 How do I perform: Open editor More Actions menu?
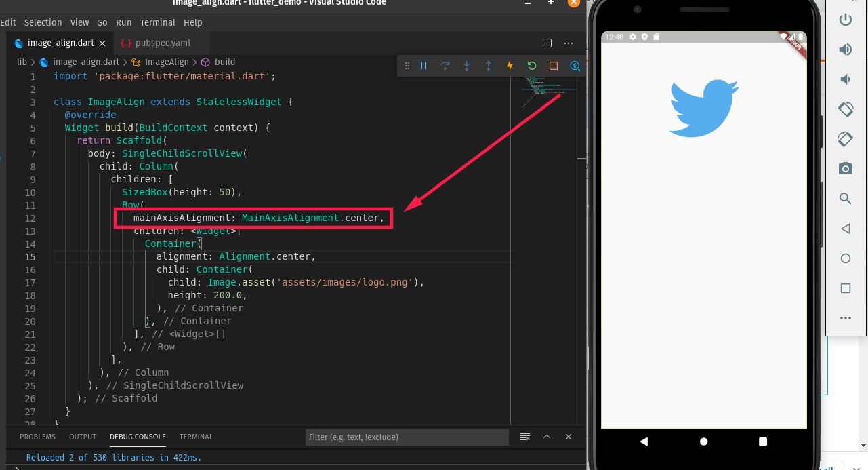pyautogui.click(x=569, y=43)
